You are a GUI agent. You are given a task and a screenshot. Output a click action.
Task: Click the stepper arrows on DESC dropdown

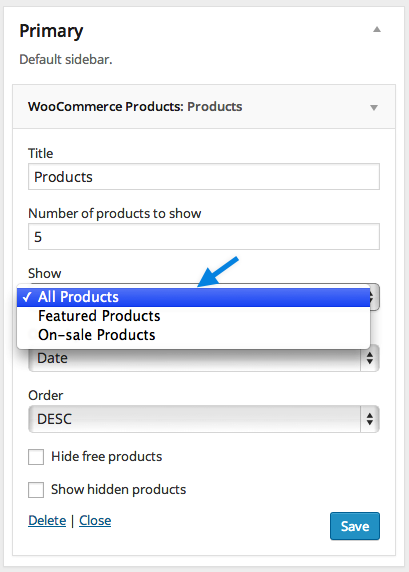tap(370, 419)
